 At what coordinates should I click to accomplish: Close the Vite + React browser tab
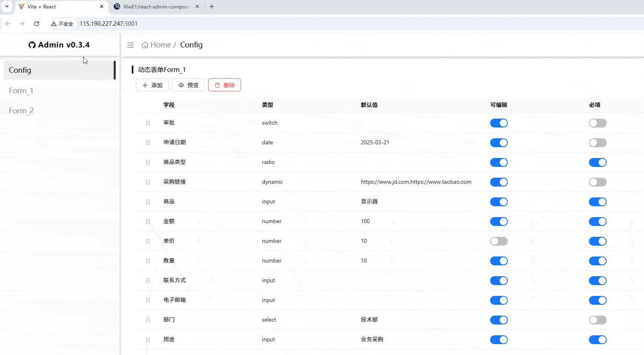point(102,6)
